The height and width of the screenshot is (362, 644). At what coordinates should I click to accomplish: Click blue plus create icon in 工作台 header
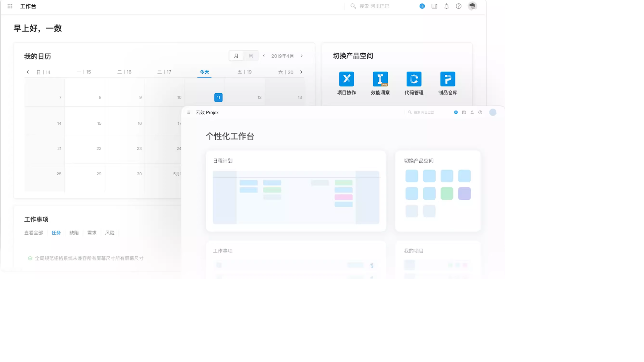(422, 6)
